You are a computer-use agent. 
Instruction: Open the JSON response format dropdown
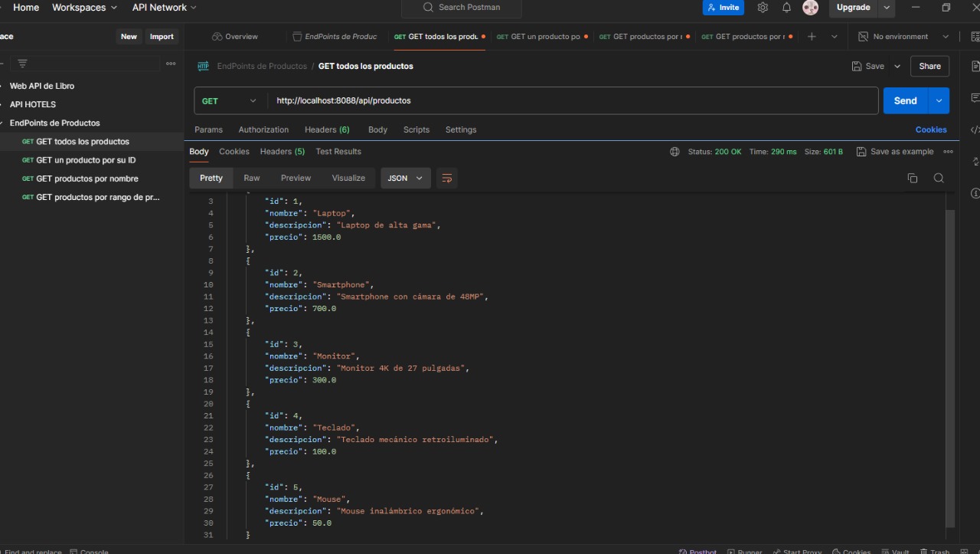click(x=406, y=178)
